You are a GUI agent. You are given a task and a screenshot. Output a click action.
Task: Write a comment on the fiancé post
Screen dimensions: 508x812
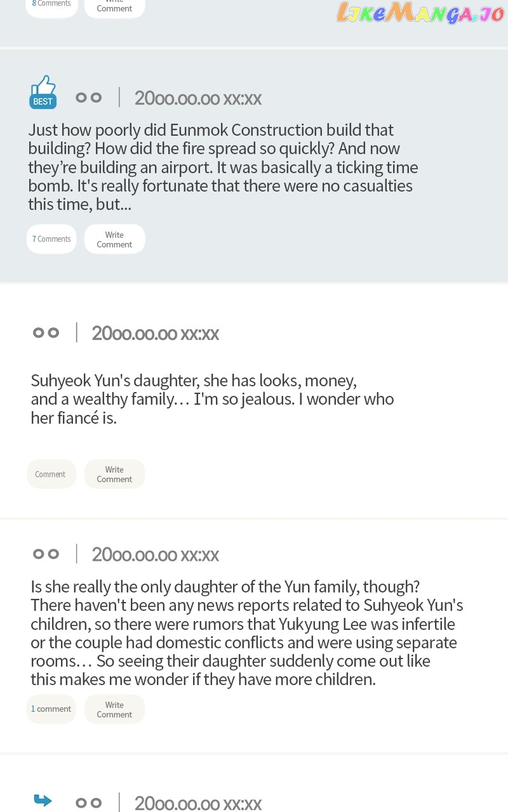coord(114,475)
